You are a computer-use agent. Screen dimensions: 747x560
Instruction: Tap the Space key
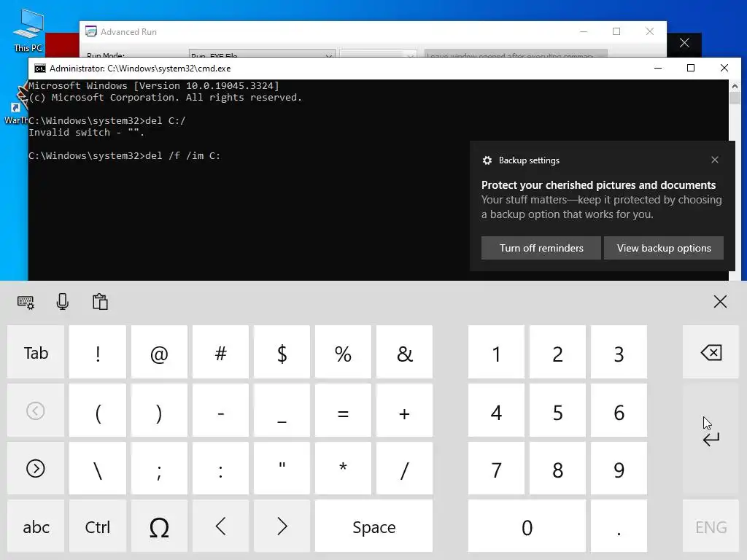374,526
